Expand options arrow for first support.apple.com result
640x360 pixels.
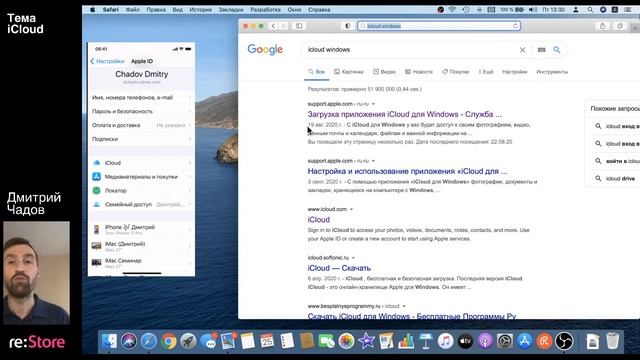[x=373, y=104]
